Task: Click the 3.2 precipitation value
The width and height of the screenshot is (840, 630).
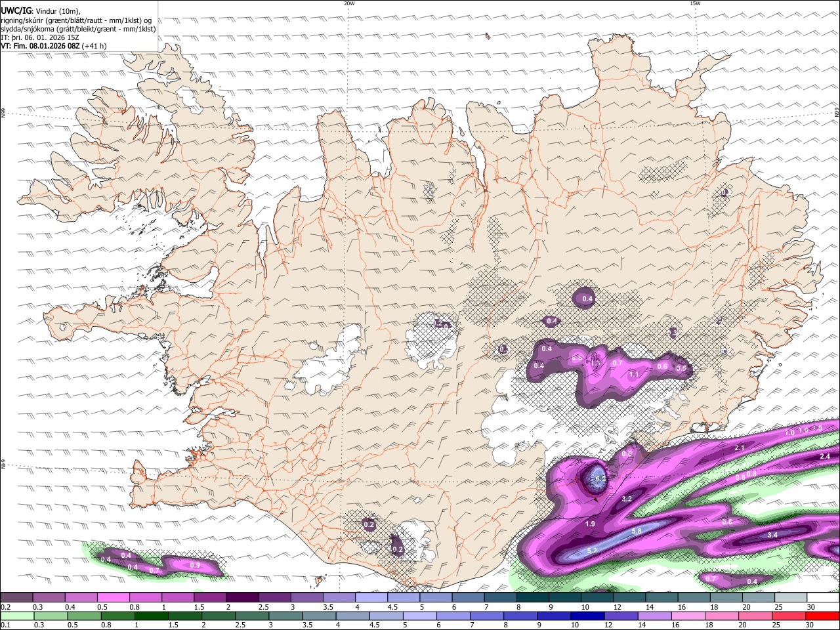Action: point(626,499)
